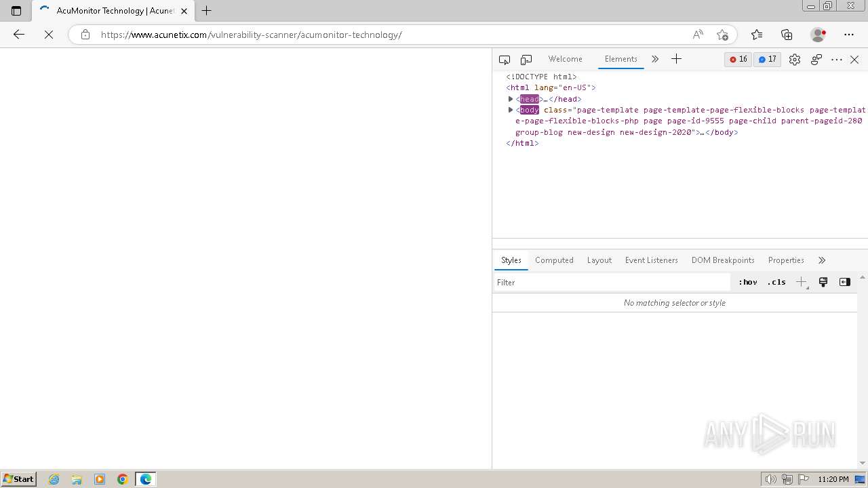Open Collections panel
Image resolution: width=868 pixels, height=488 pixels.
pyautogui.click(x=787, y=35)
